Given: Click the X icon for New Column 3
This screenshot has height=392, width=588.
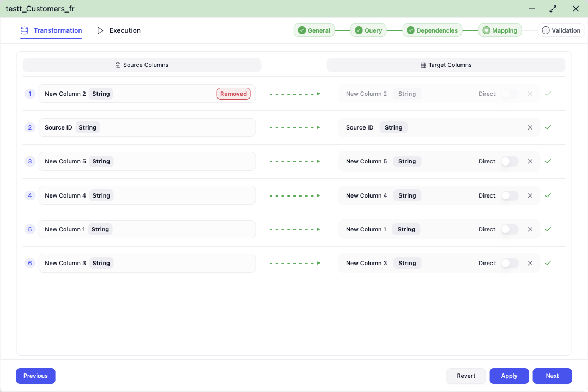Looking at the screenshot, I should pos(530,263).
